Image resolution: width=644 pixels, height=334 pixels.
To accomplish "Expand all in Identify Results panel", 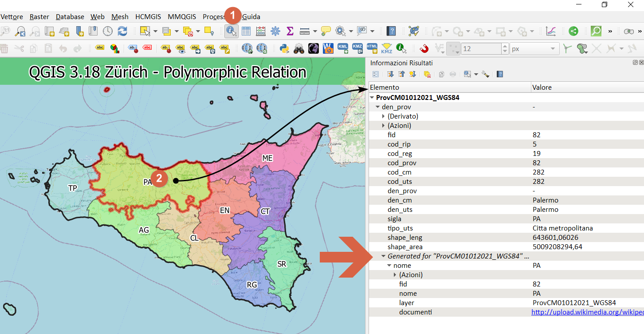I will pos(390,74).
